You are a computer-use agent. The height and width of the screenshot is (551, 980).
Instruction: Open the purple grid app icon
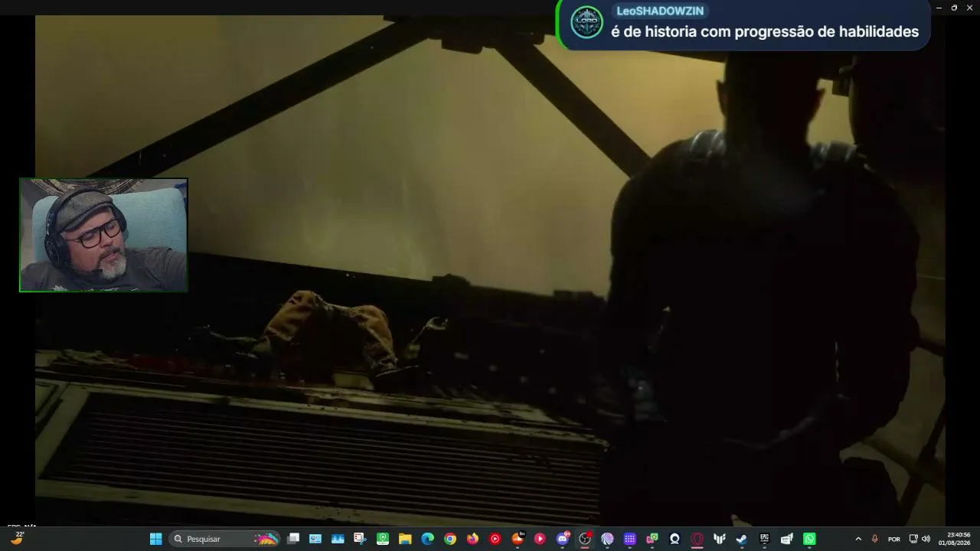pos(629,539)
